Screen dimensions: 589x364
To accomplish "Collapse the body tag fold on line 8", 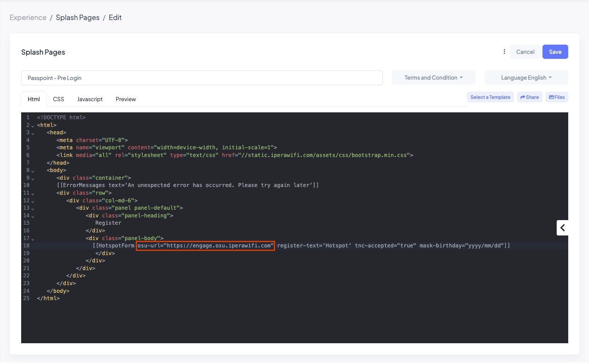I will [33, 171].
